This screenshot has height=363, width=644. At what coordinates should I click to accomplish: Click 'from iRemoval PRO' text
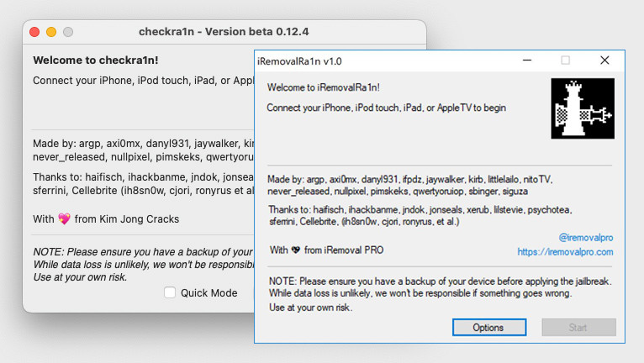(344, 250)
